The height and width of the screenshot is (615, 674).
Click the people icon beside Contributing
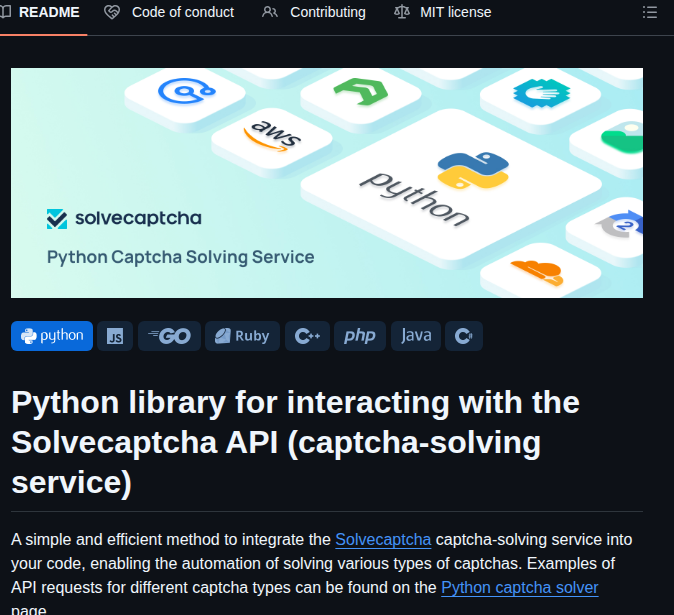[x=270, y=12]
